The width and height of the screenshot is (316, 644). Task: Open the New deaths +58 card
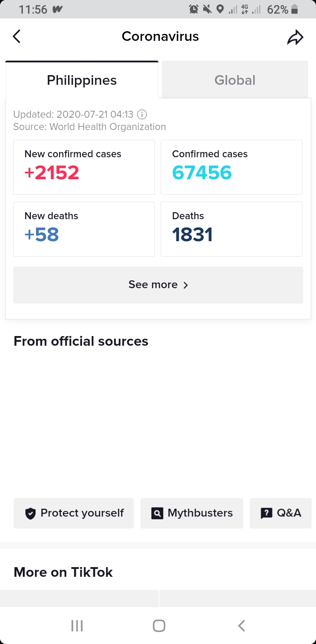(84, 229)
